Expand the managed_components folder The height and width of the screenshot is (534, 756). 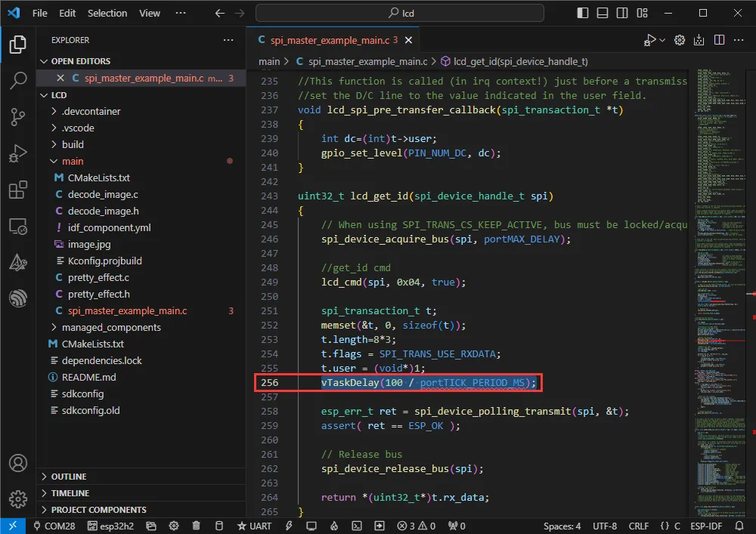111,327
